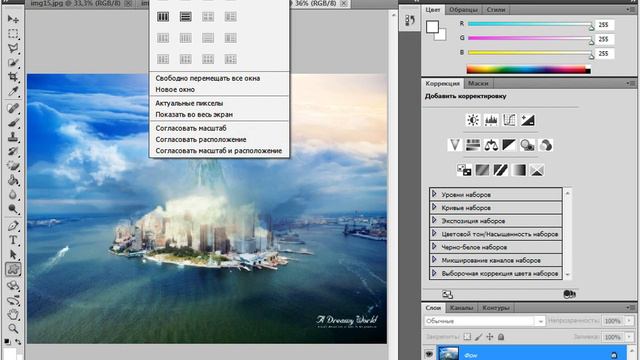The image size is (640, 360).
Task: Expand Черно-белое наборов presets
Action: (x=434, y=247)
